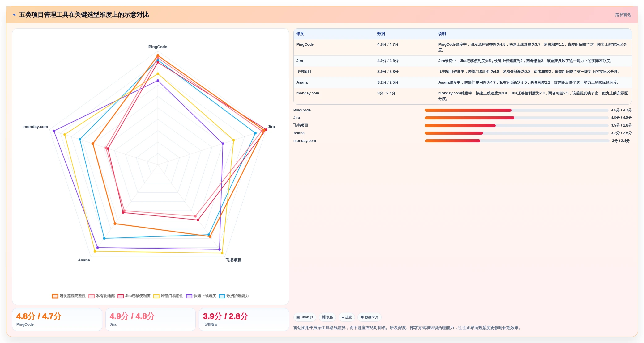Image resolution: width=644 pixels, height=343 pixels.
Task: Click the PingCode axis label on radar chart
Action: [x=158, y=47]
